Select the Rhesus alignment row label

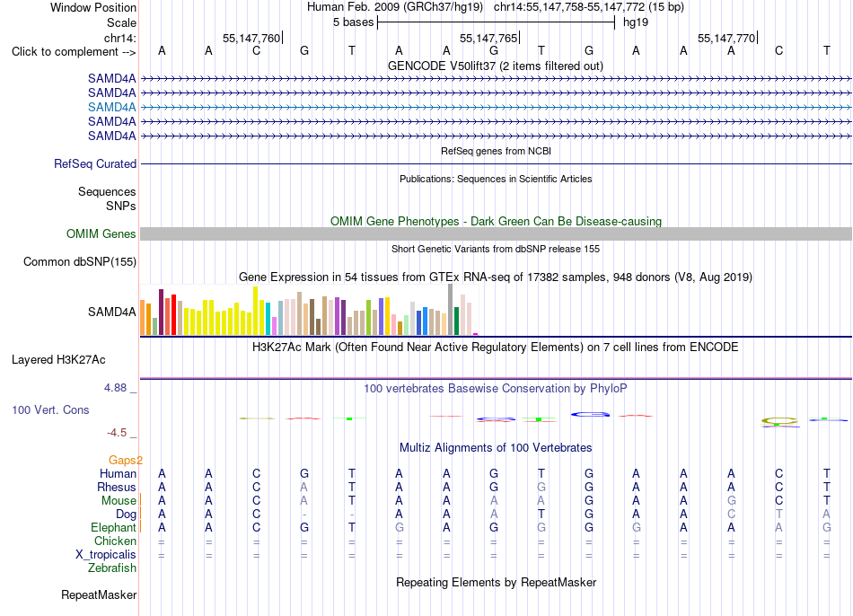tap(117, 487)
